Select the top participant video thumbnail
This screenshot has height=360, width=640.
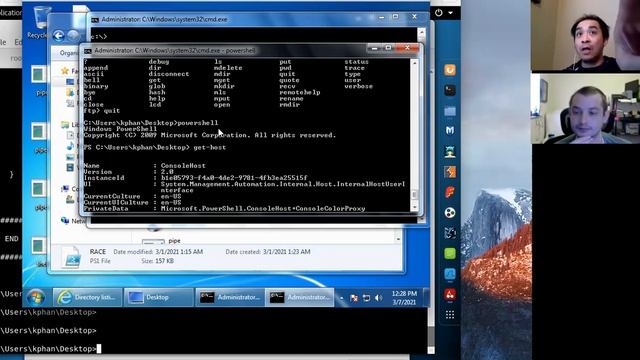pyautogui.click(x=586, y=36)
